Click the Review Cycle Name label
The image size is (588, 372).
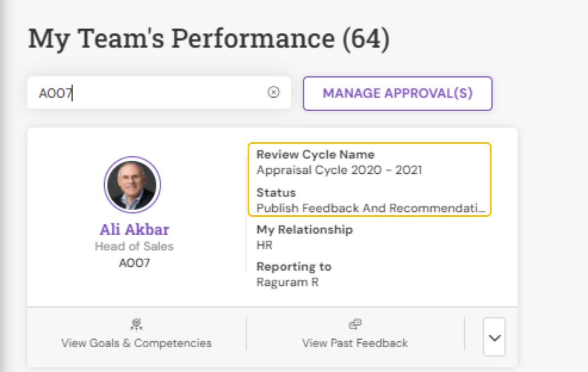click(315, 155)
